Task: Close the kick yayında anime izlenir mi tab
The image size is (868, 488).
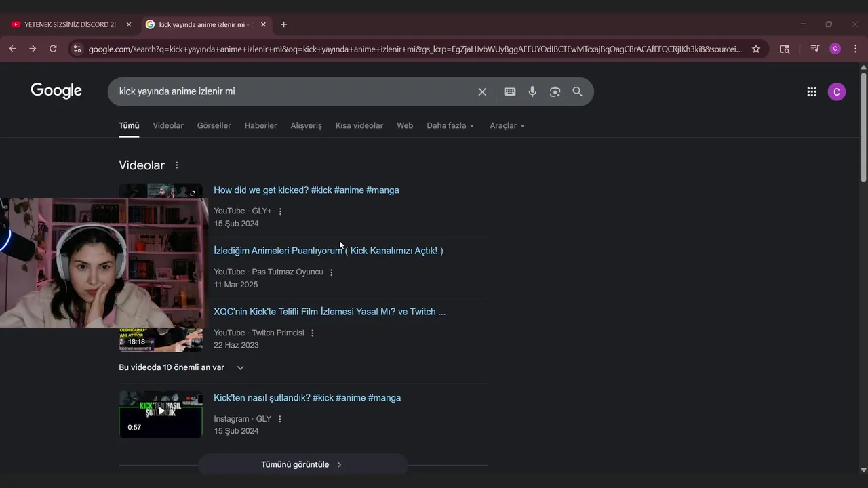Action: 263,24
